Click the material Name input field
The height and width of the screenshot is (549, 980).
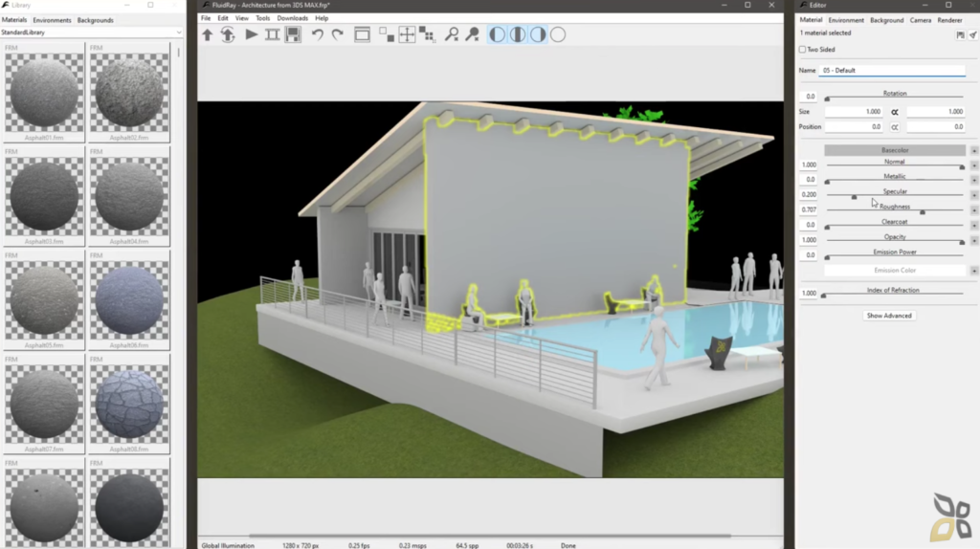coord(892,71)
